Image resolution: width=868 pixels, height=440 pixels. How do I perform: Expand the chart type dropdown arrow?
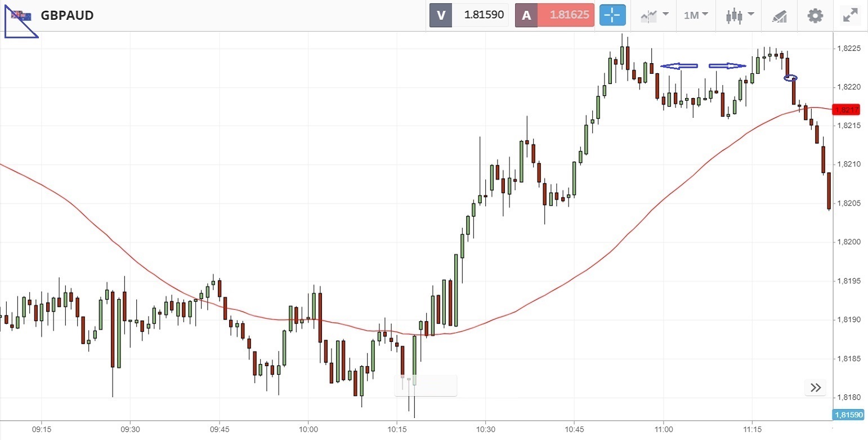pos(751,14)
